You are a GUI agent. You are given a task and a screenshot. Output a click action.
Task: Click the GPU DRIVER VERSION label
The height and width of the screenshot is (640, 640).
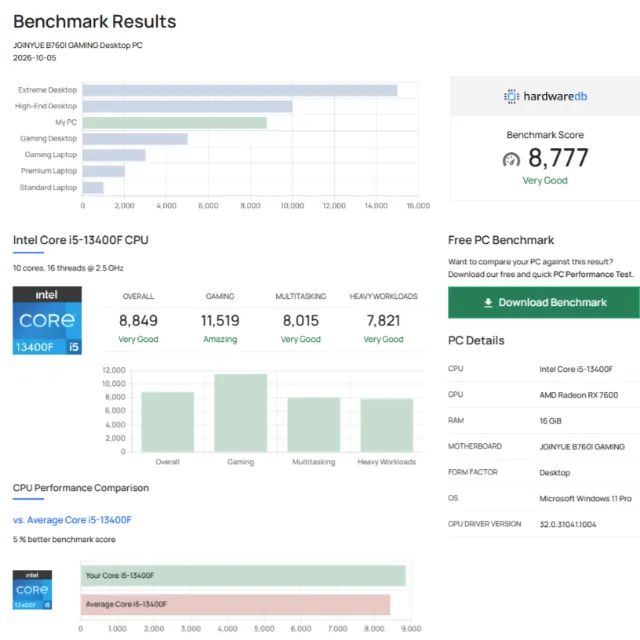484,524
